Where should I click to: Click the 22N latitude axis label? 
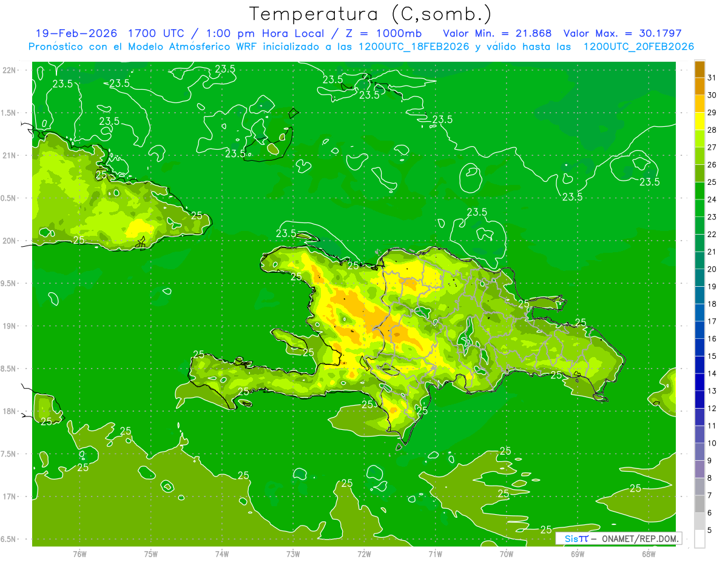(x=10, y=70)
